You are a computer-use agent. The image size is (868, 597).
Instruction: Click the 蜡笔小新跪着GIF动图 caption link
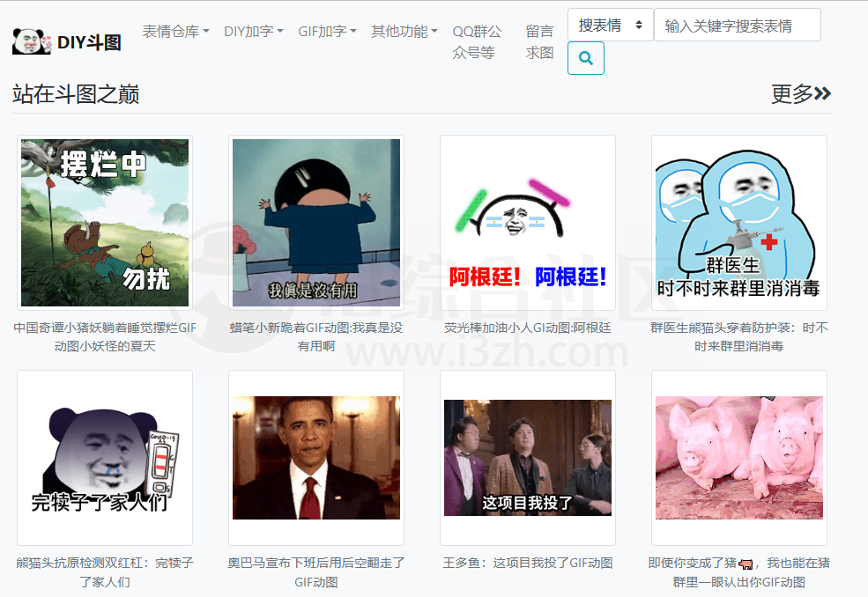pyautogui.click(x=316, y=337)
